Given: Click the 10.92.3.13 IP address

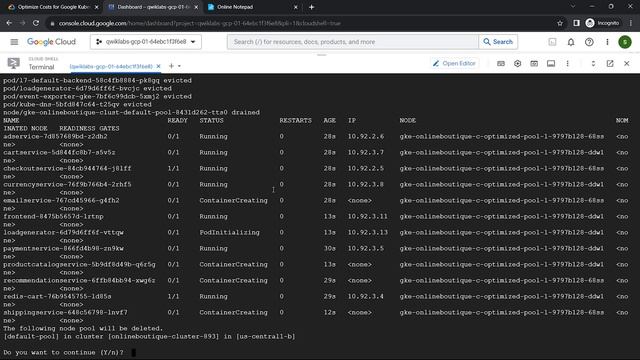Looking at the screenshot, I should click(367, 232).
